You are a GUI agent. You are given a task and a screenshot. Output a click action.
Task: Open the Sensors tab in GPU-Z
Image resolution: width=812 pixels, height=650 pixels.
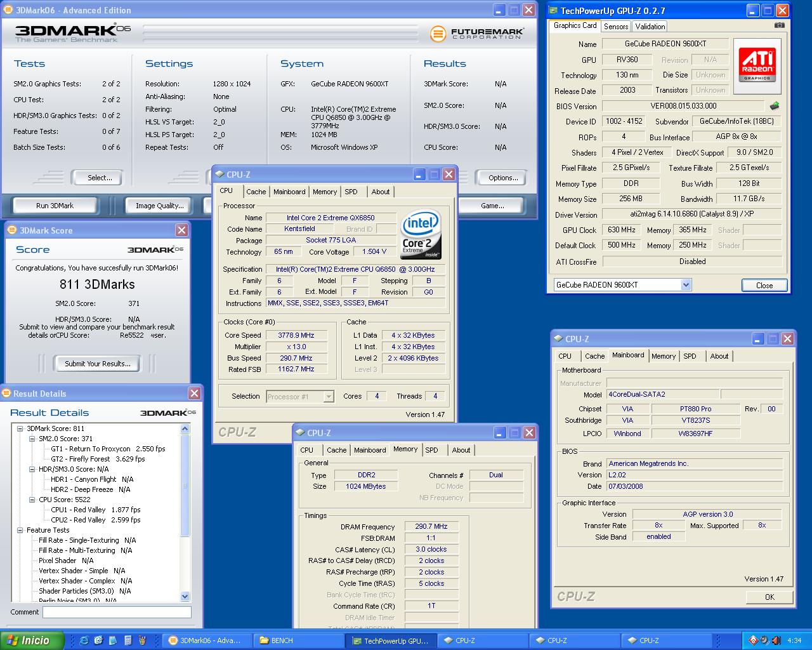(616, 26)
